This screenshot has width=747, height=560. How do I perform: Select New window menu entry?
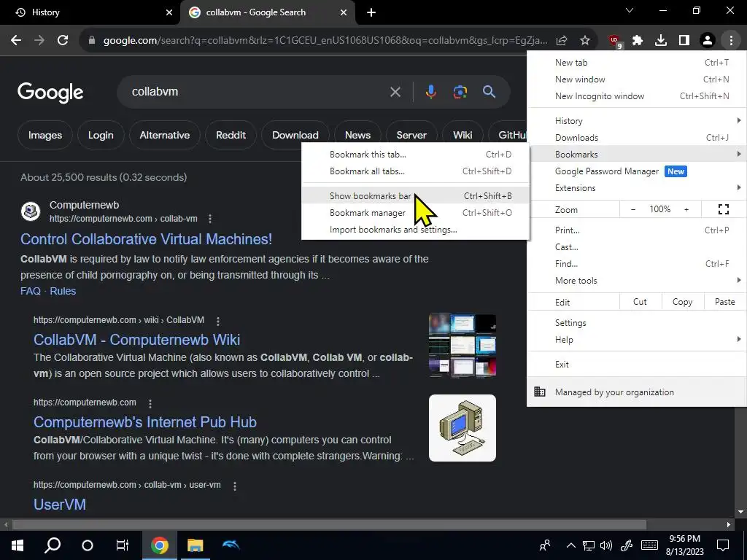click(636, 79)
